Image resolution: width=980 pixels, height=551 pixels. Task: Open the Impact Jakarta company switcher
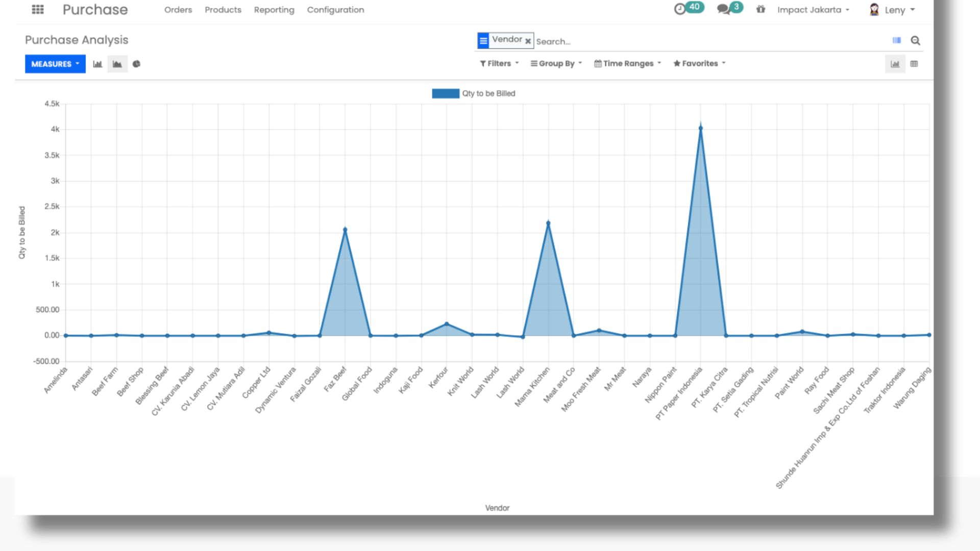[813, 10]
